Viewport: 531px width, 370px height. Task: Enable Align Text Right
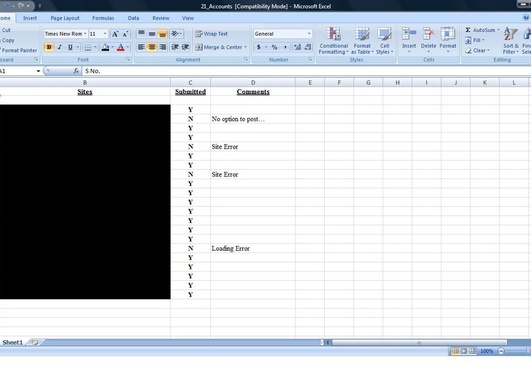163,47
